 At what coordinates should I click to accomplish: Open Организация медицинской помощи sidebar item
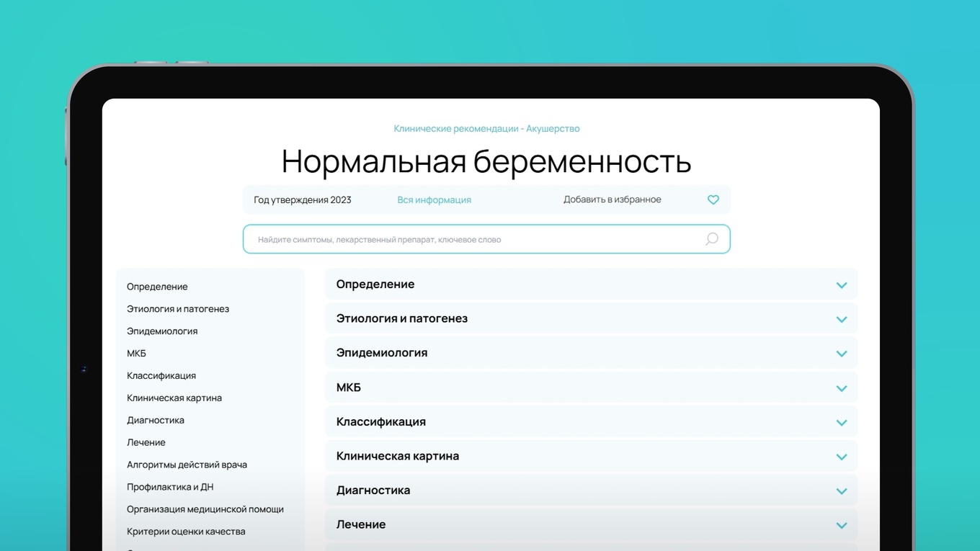pyautogui.click(x=205, y=510)
